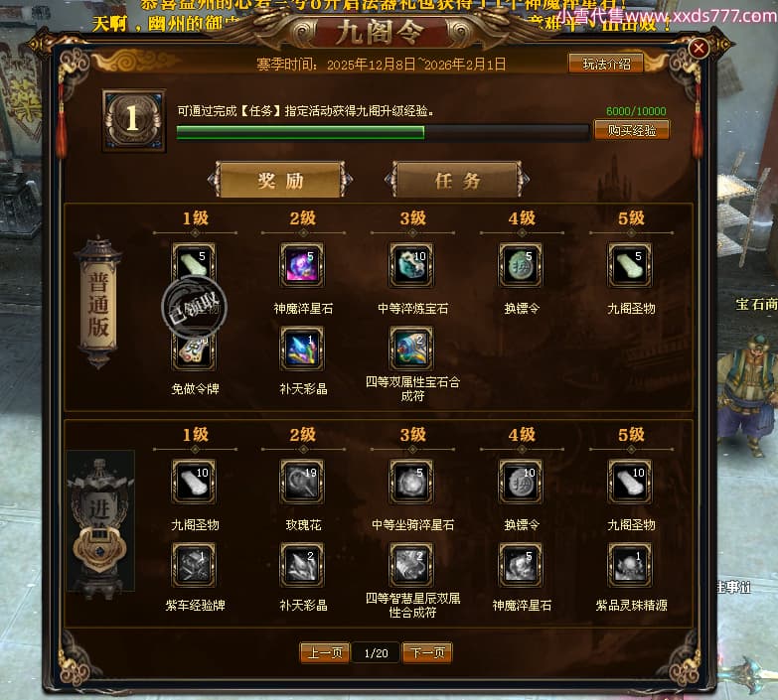Click the advanced-tier lantern emblem on the left
This screenshot has height=700, width=778.
100,520
